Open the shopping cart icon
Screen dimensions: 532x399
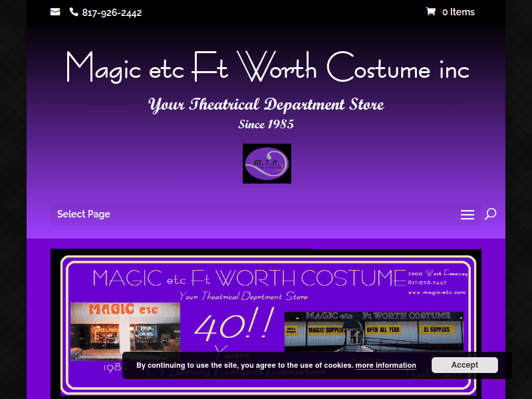coord(430,11)
